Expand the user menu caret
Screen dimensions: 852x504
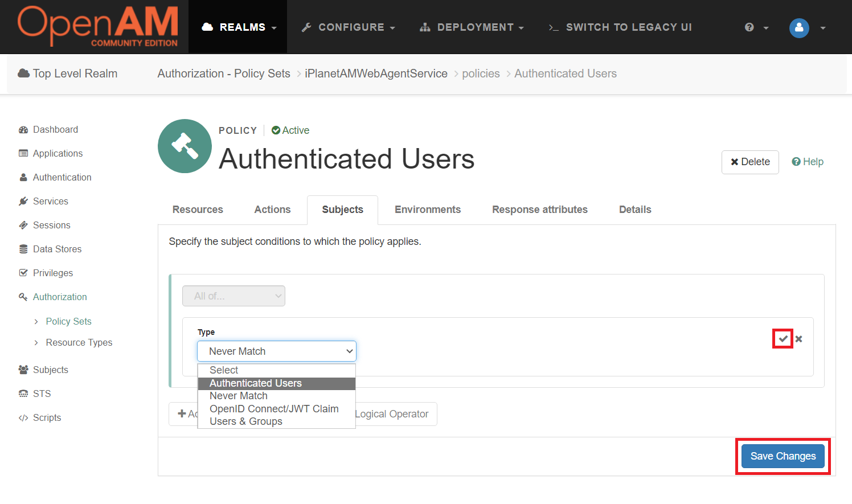823,28
